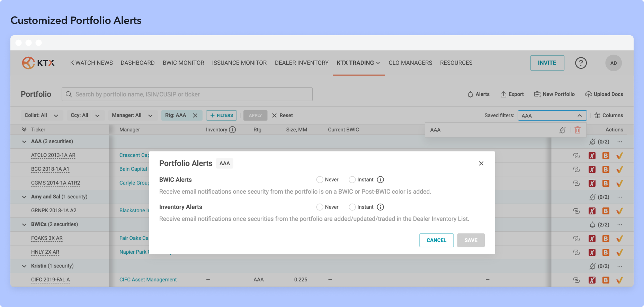
Task: Open the Saved filters AAA combo box
Action: tap(552, 115)
